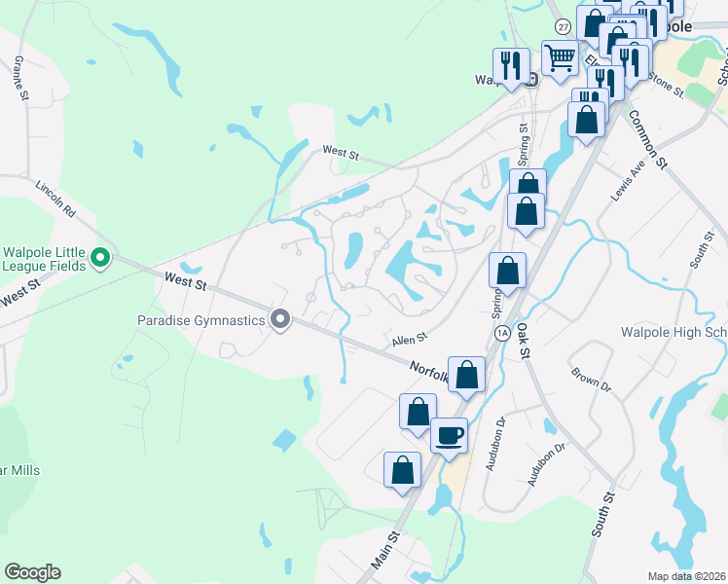
Task: Open the shopping bag marker left of coffee cup
Action: click(418, 413)
